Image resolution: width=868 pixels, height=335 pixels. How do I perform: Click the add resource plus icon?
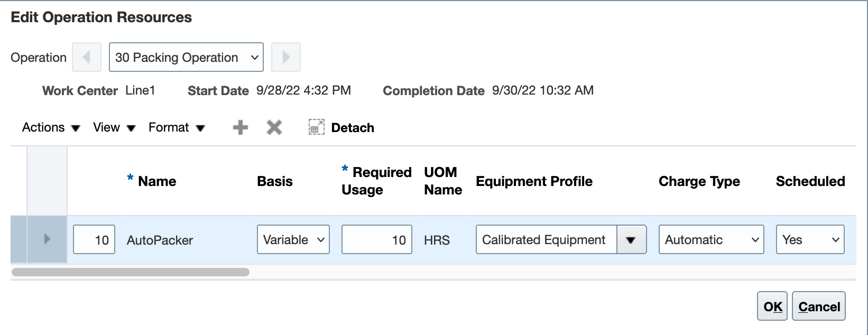click(241, 127)
